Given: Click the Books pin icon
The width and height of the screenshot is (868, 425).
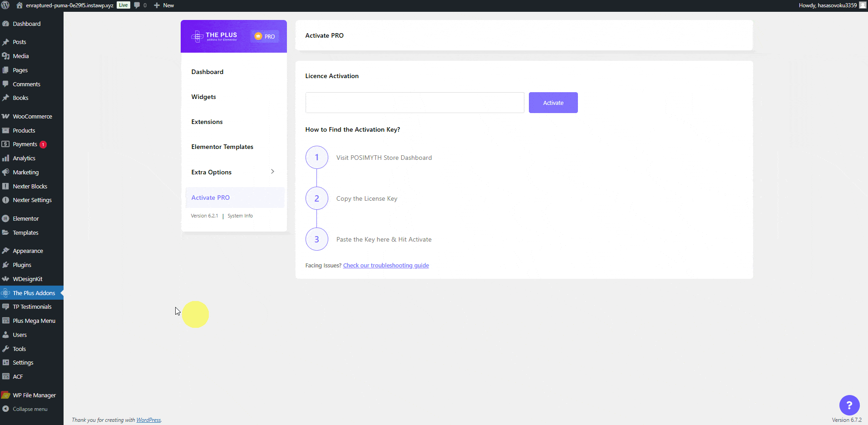Looking at the screenshot, I should [5, 98].
